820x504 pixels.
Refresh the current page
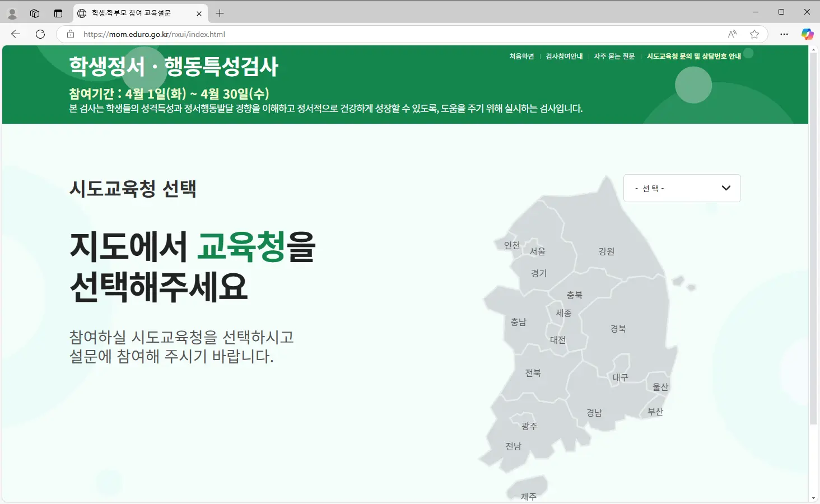(40, 34)
